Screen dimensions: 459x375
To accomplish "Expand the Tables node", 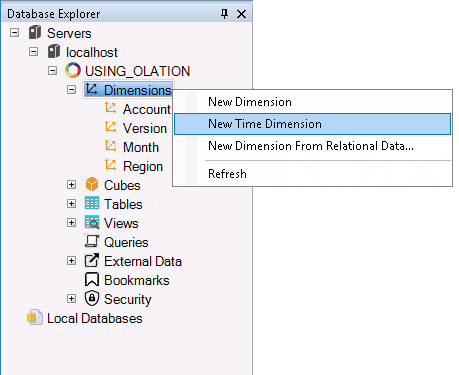I will pyautogui.click(x=71, y=204).
